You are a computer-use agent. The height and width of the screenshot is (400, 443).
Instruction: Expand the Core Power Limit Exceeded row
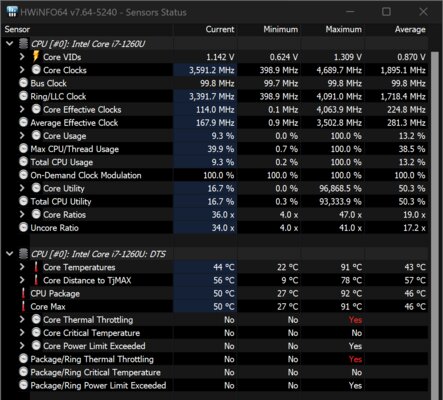click(22, 346)
